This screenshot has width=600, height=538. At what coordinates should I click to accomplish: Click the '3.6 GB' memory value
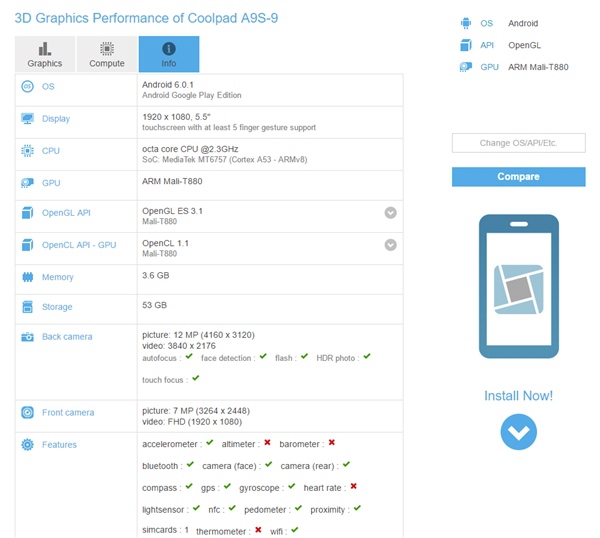[x=156, y=275]
